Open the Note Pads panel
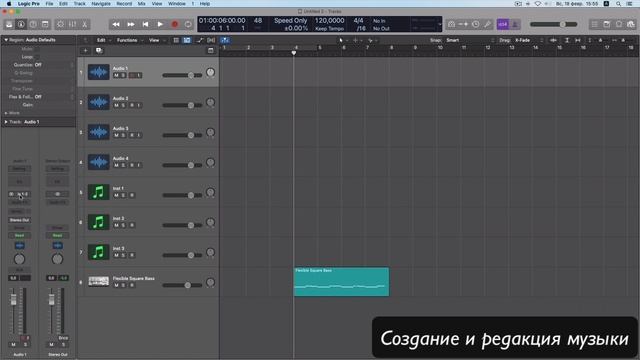This screenshot has width=640, height=360. point(607,24)
